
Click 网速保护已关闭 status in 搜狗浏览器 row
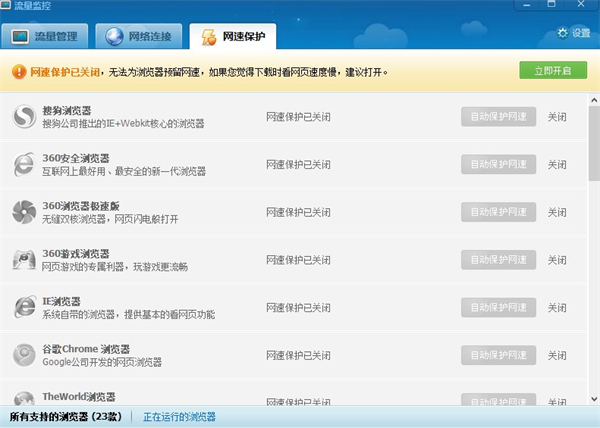[298, 117]
